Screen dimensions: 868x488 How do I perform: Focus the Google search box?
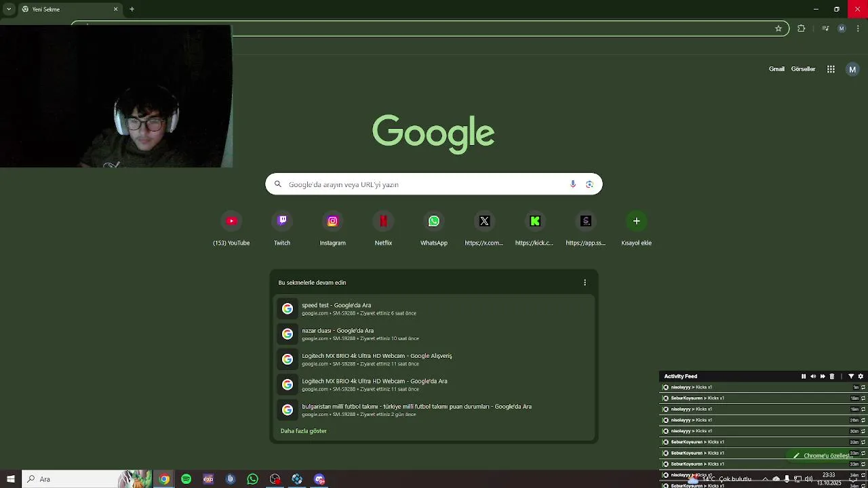(434, 184)
